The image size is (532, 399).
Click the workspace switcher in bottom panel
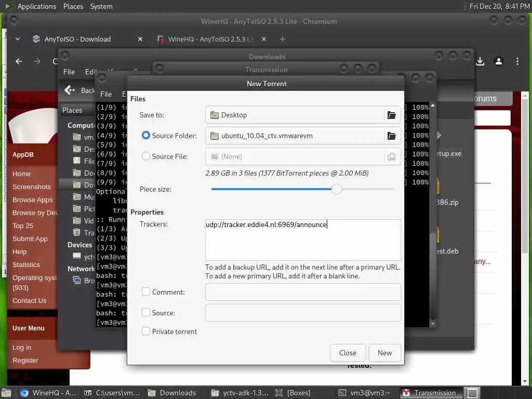[472, 393]
